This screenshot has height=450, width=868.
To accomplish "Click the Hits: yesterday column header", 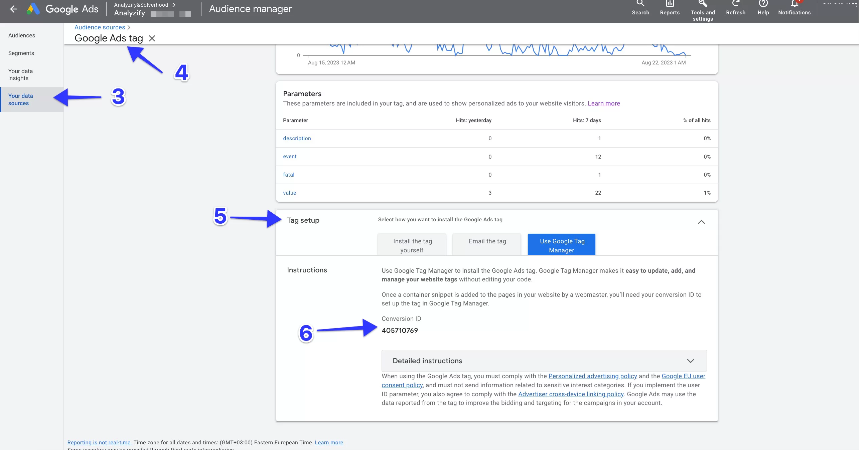I will 473,121.
